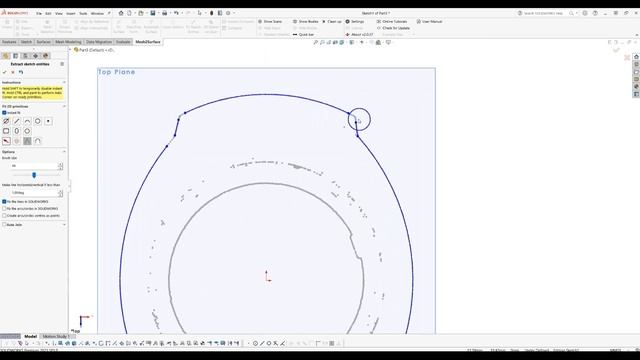Open the DisplayManager appearance tab

(x=45, y=56)
